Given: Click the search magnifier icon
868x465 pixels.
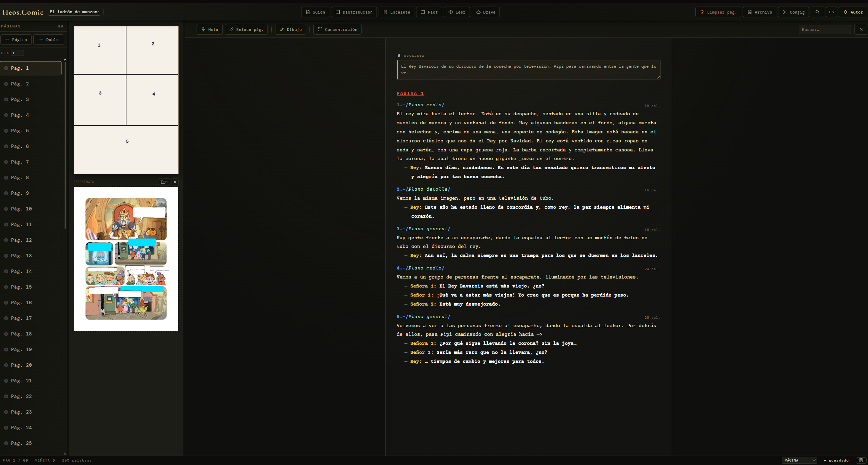Looking at the screenshot, I should pos(817,12).
